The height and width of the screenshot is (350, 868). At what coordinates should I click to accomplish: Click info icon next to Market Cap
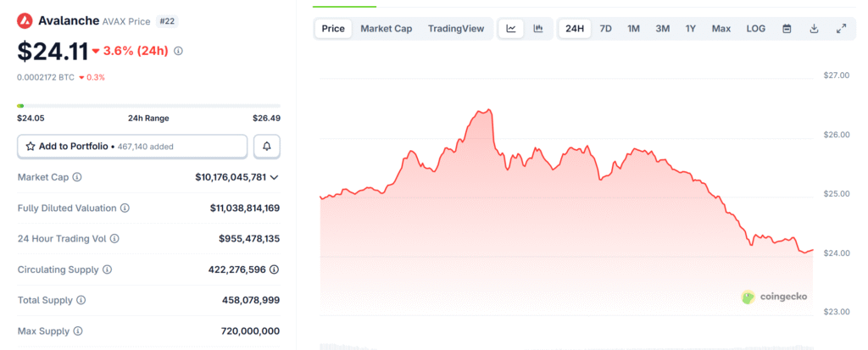pos(77,177)
